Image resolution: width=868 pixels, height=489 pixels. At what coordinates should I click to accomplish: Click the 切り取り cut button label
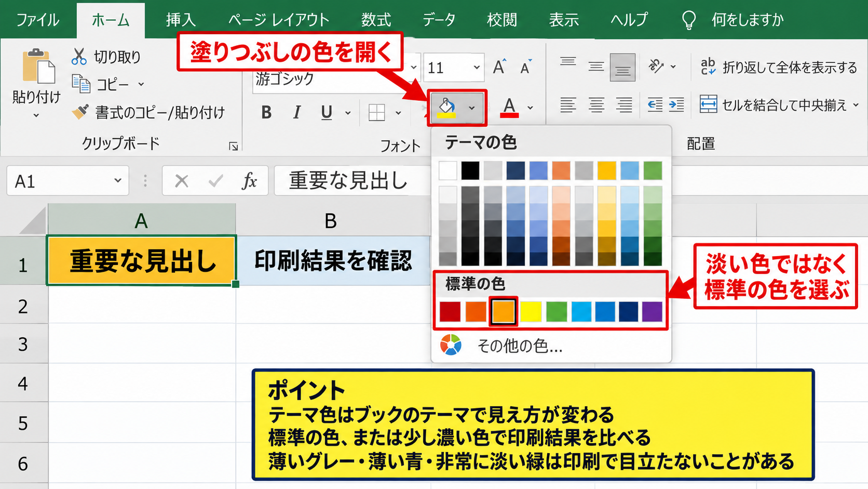coord(117,57)
